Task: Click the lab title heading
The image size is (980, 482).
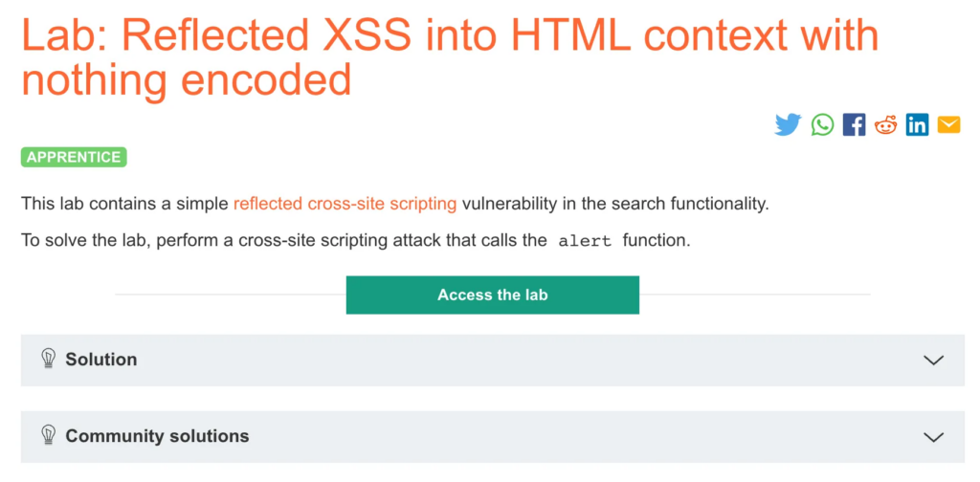Action: click(450, 58)
